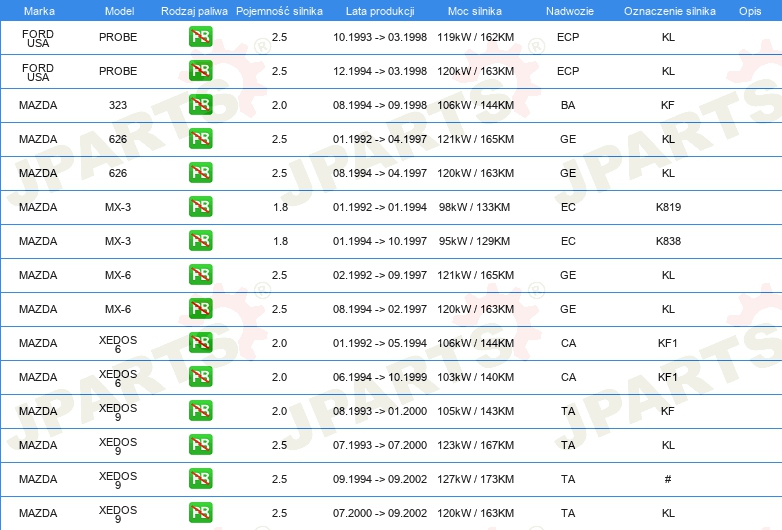
Task: Click the fuel icon in the Xedos 9 2.0 row
Action: (200, 411)
